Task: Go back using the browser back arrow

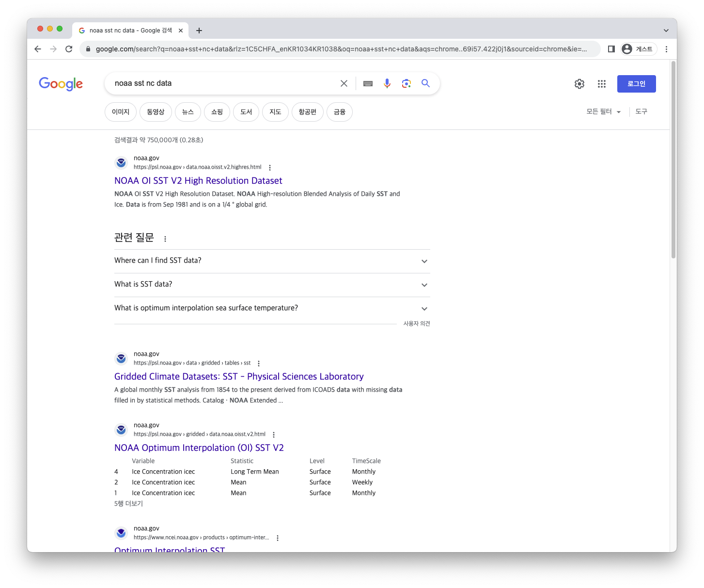Action: [x=38, y=49]
